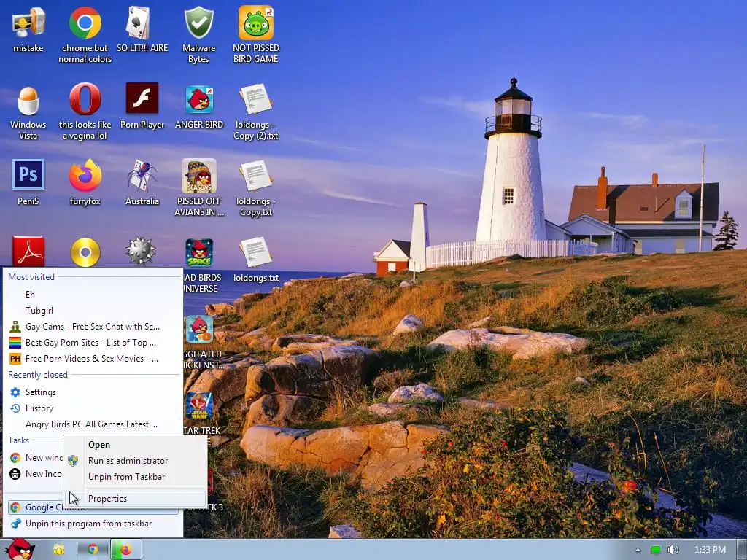Select the Angry Birds Star Wars icon
747x560 pixels.
click(x=199, y=405)
